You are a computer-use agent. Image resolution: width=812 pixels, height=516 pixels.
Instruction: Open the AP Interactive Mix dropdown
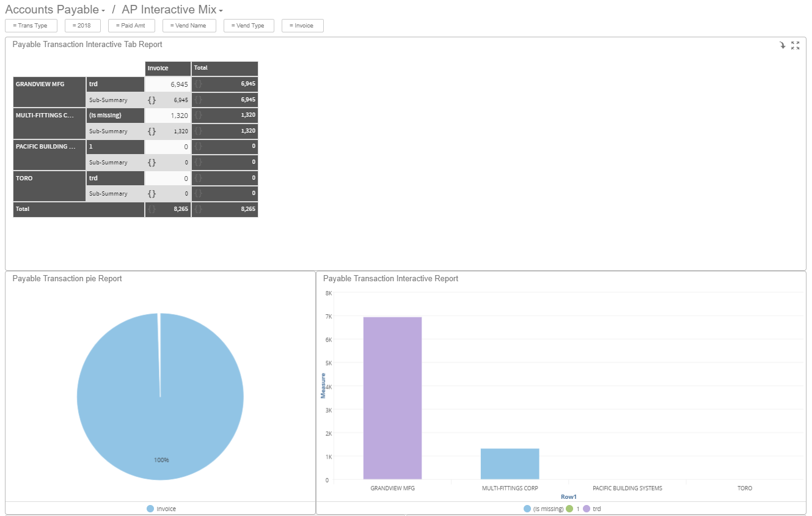[219, 10]
